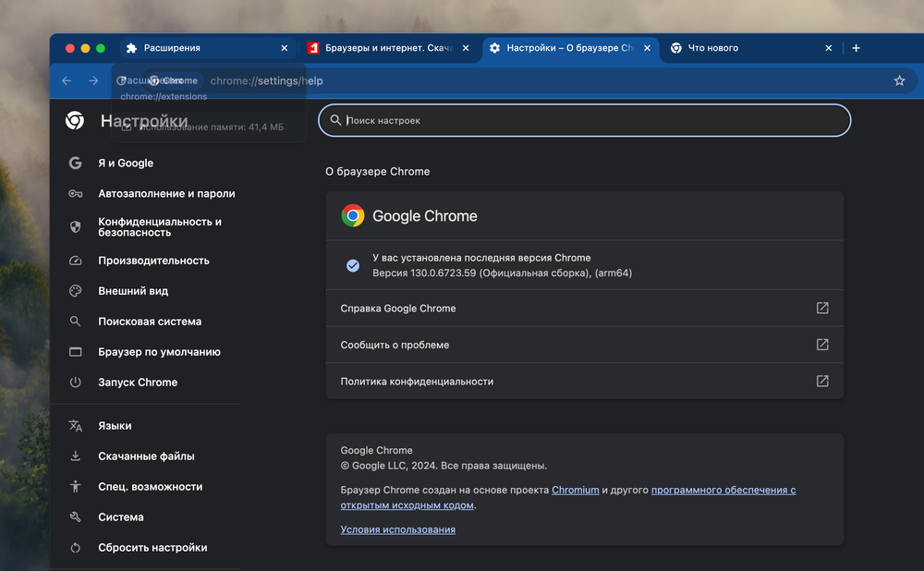Open Политика конфиденциальности link
Screen dimensions: 924x571
pyautogui.click(x=585, y=382)
